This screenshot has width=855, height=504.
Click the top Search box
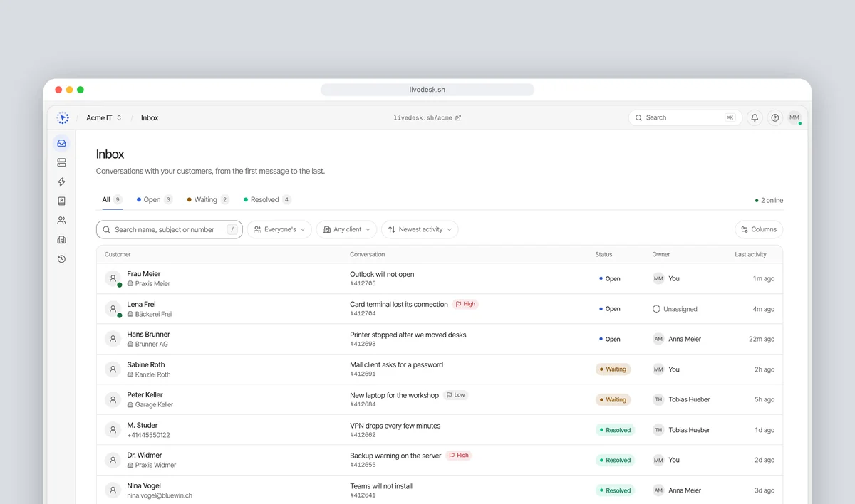click(684, 117)
